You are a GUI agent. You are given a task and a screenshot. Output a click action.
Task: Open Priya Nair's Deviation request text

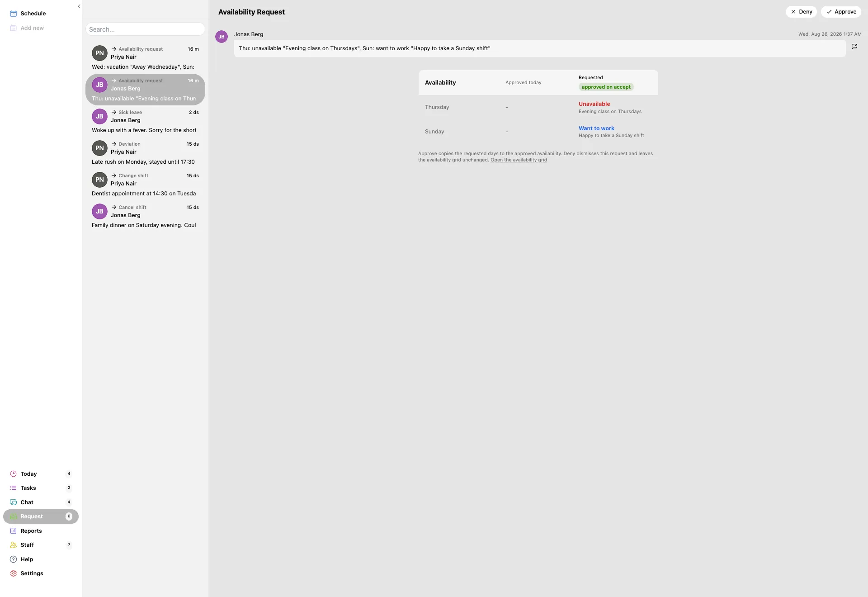143,162
